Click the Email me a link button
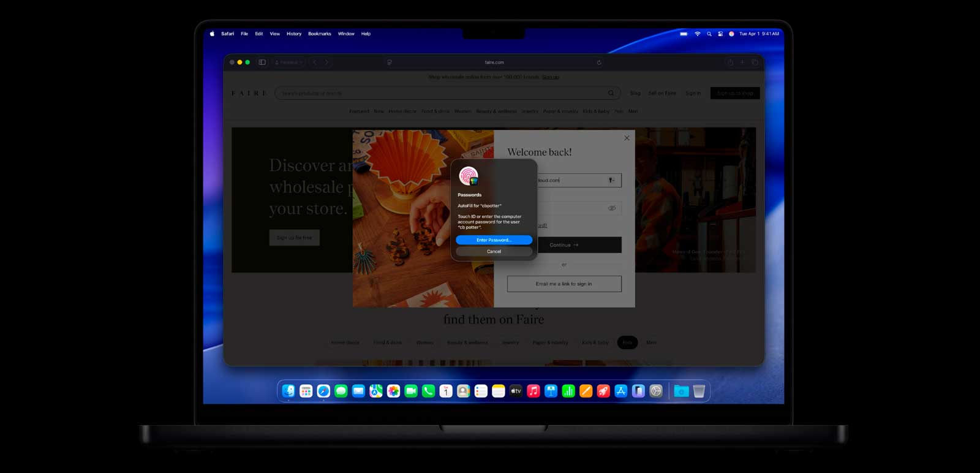This screenshot has height=473, width=980. click(564, 284)
